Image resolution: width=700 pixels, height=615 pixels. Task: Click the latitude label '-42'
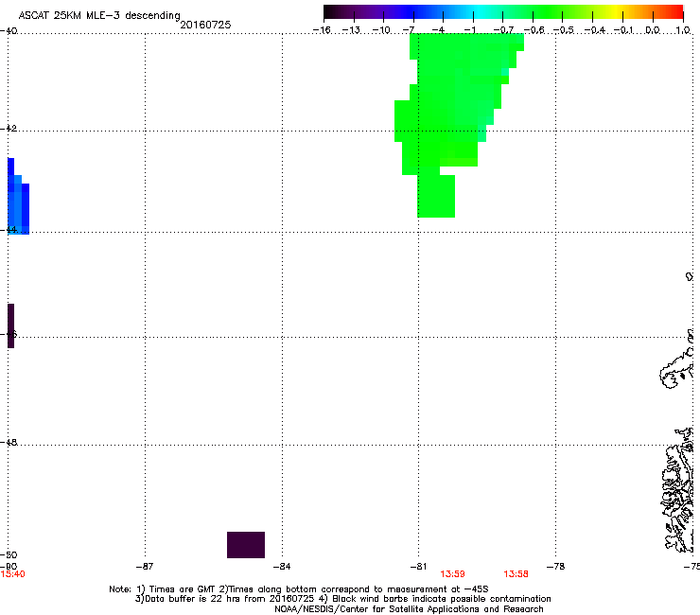tap(9, 128)
